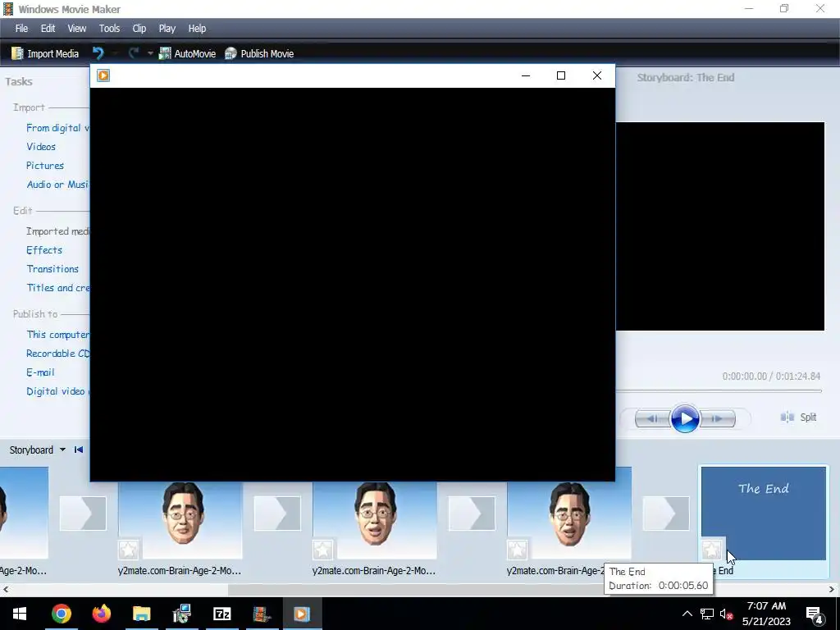Screen dimensions: 840x630
Task: Import Videos from the Tasks pane
Action: click(x=41, y=146)
